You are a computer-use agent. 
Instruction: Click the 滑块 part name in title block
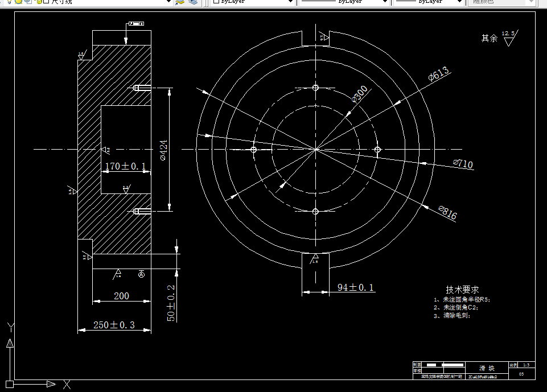pos(487,368)
